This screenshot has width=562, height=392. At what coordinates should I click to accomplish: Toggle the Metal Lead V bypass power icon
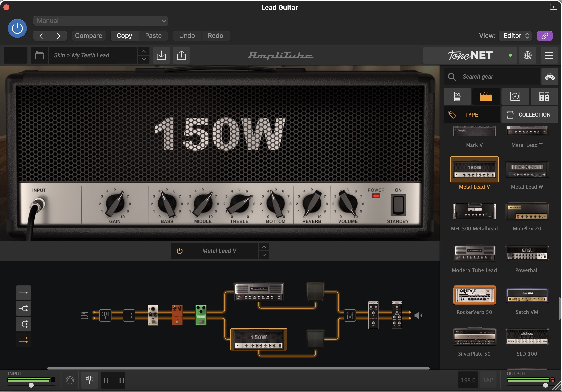click(x=180, y=251)
